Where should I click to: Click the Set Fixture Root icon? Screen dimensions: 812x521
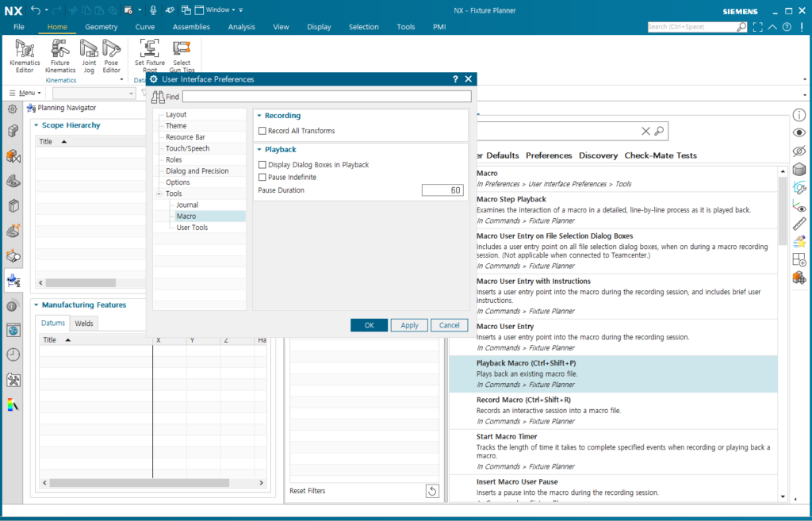point(150,48)
